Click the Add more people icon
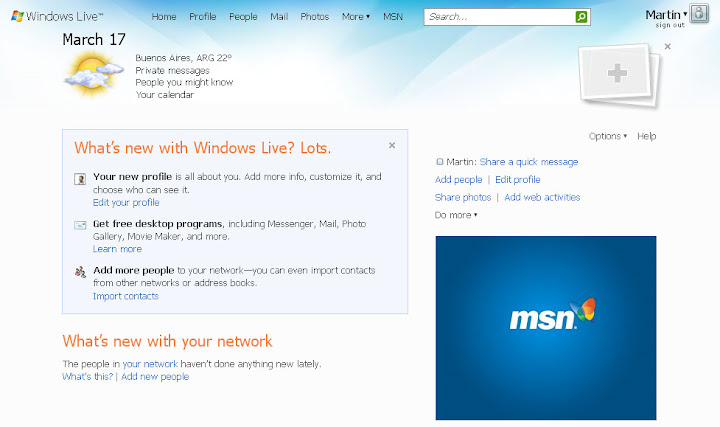Image resolution: width=720 pixels, height=427 pixels. pyautogui.click(x=80, y=272)
